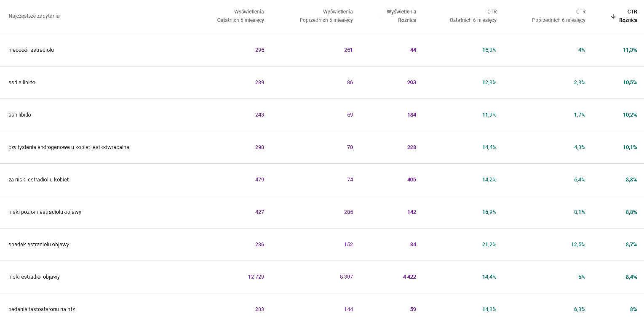Click the descending sort arrow icon
This screenshot has height=322, width=644.
613,16
